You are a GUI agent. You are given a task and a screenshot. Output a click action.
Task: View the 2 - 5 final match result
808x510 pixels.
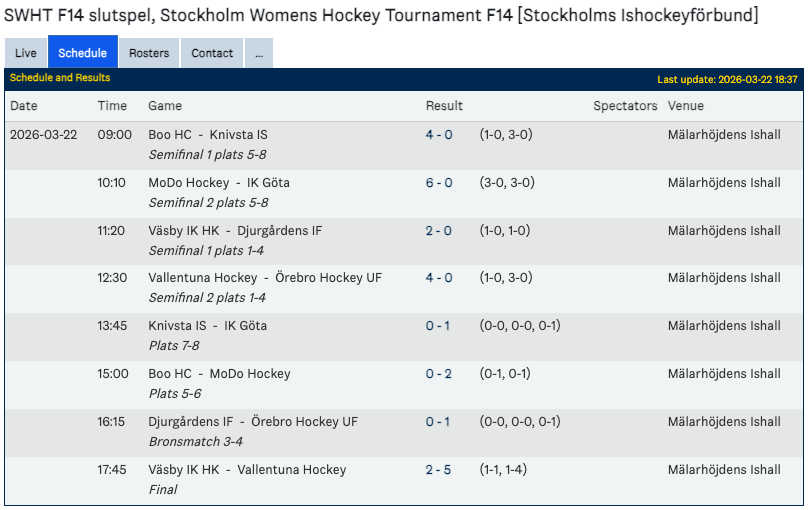[439, 470]
